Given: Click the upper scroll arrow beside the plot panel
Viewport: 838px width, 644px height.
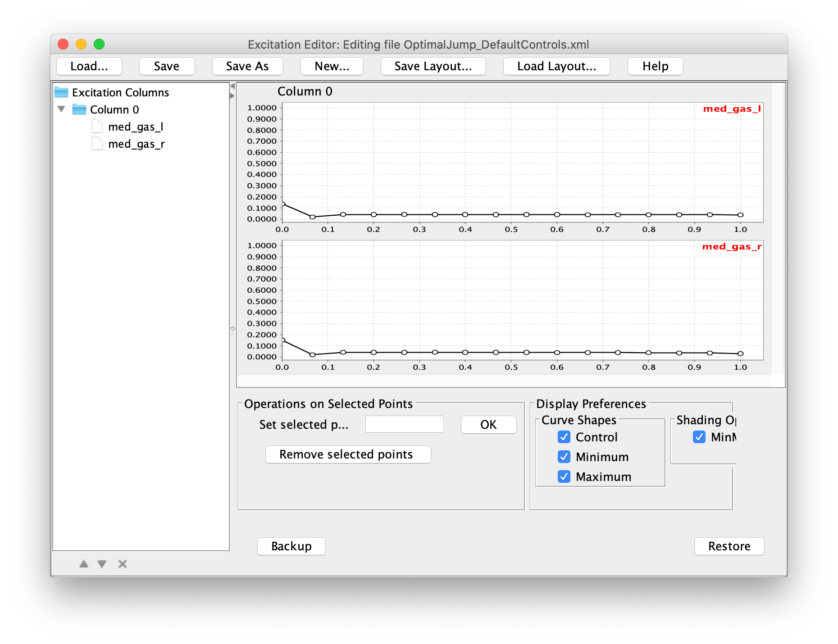Looking at the screenshot, I should pyautogui.click(x=232, y=86).
